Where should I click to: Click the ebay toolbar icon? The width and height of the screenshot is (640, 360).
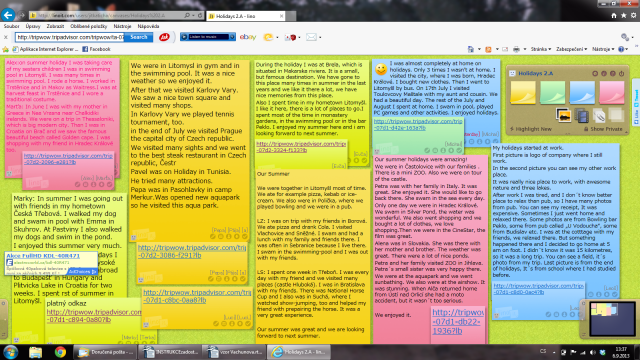click(248, 37)
